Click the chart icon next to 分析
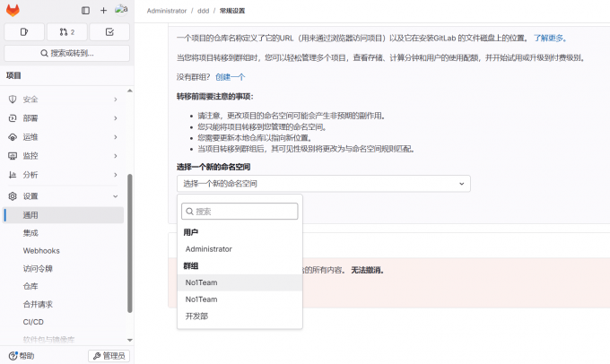The width and height of the screenshot is (610, 364). click(x=13, y=175)
